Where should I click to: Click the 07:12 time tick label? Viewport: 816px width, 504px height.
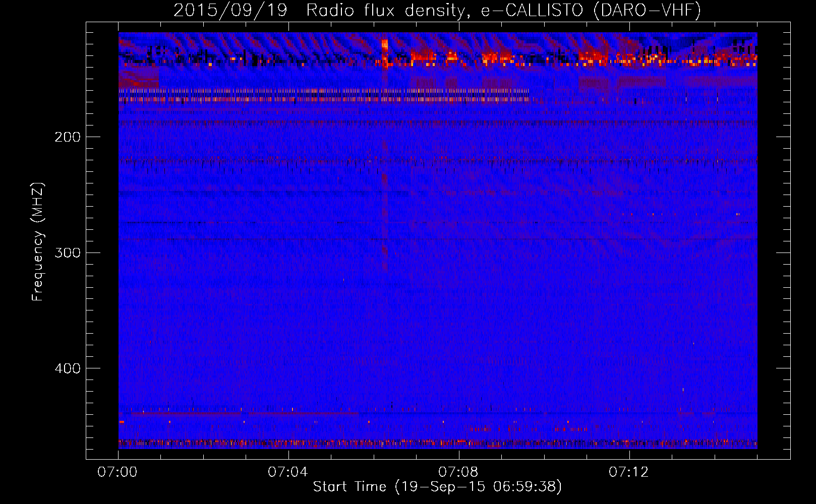pos(629,472)
